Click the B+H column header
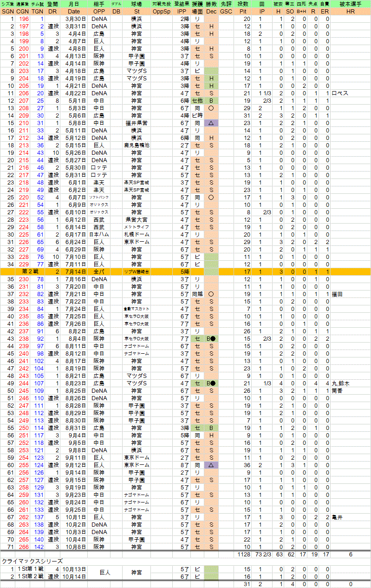Image resolution: width=371 pixels, height=588 pixels. tap(302, 11)
